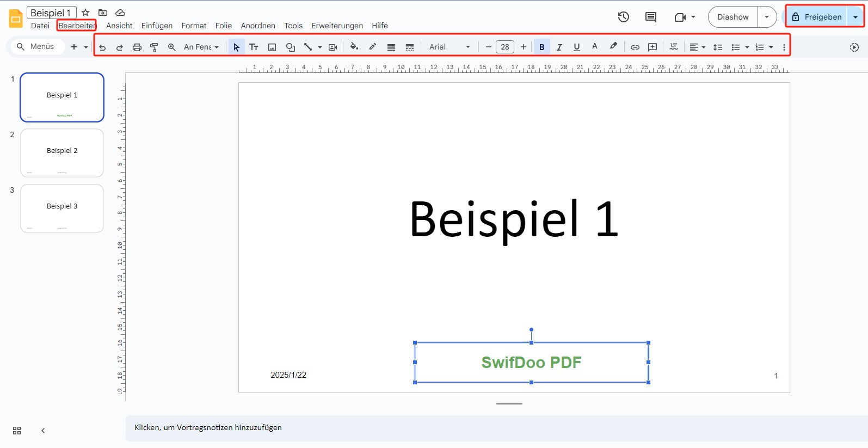Click the insert video icon
This screenshot has height=448, width=868.
tap(333, 47)
